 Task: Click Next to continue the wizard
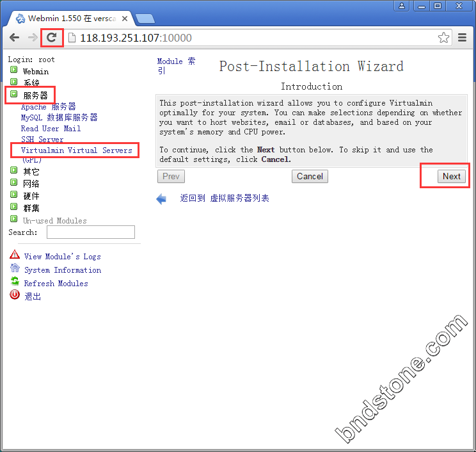pos(452,176)
